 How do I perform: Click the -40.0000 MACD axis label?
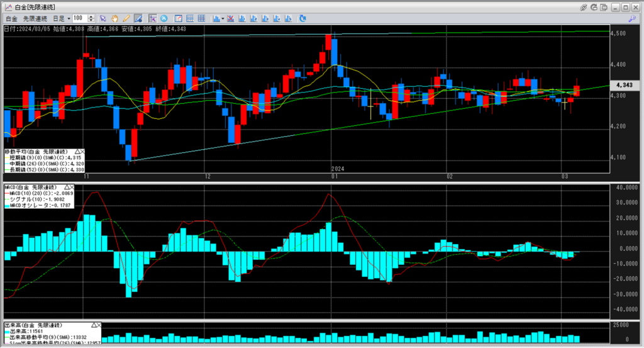coord(626,310)
